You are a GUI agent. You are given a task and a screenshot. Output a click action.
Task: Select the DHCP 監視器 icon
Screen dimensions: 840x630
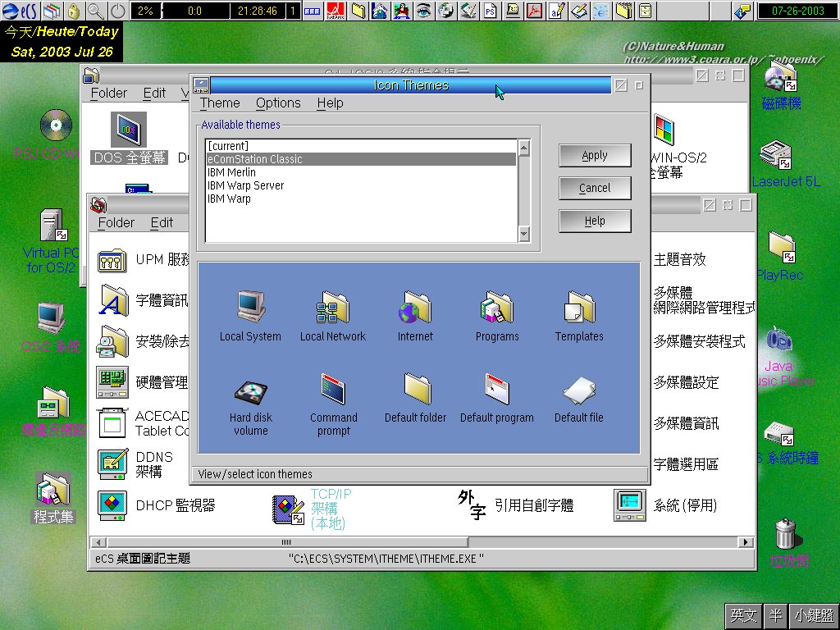(x=112, y=505)
